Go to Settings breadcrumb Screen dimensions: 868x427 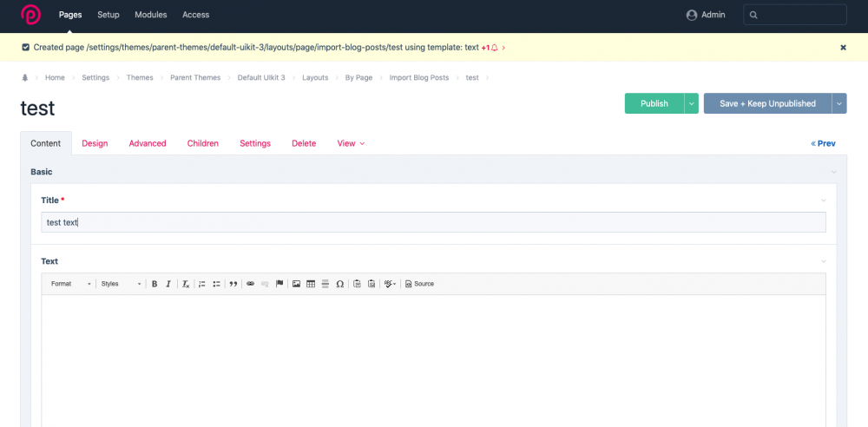coord(95,77)
